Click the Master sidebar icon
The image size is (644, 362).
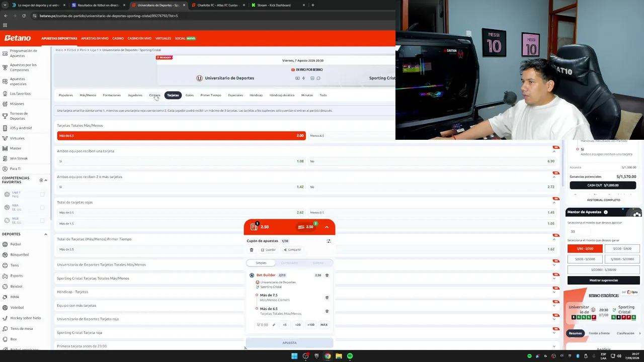(x=5, y=148)
